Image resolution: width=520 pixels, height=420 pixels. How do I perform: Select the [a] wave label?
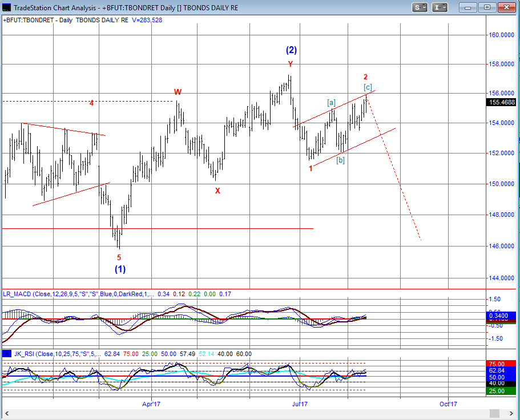pyautogui.click(x=331, y=102)
